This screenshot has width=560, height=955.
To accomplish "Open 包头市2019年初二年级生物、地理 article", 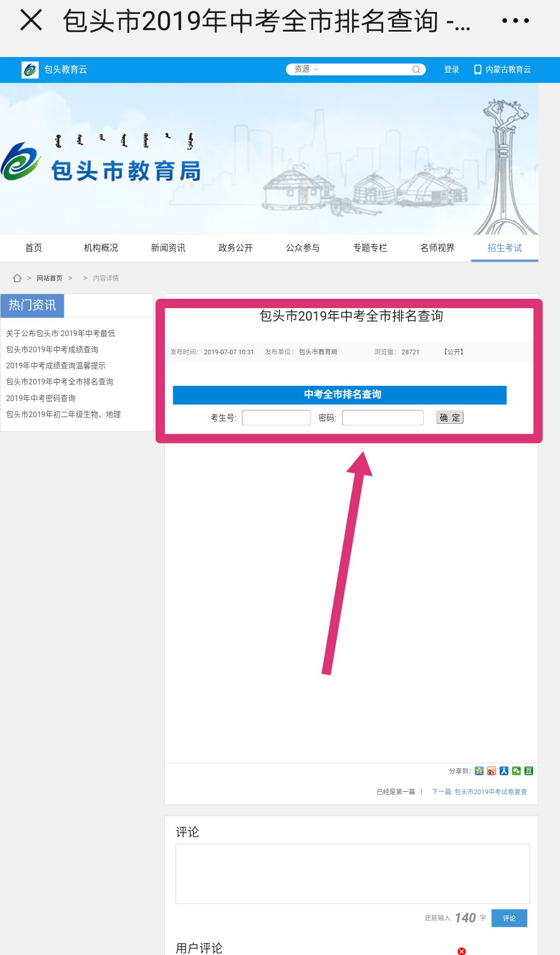I will [63, 414].
